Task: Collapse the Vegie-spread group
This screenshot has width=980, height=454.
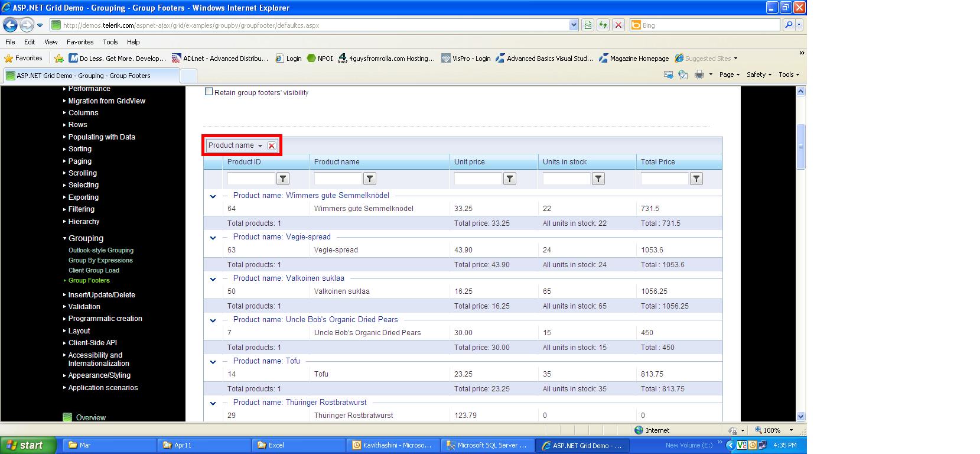Action: pyautogui.click(x=213, y=238)
